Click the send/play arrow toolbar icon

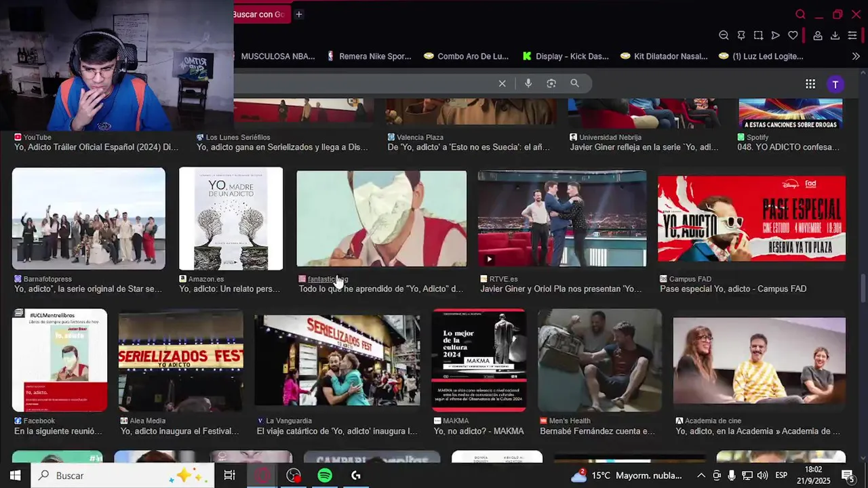775,35
